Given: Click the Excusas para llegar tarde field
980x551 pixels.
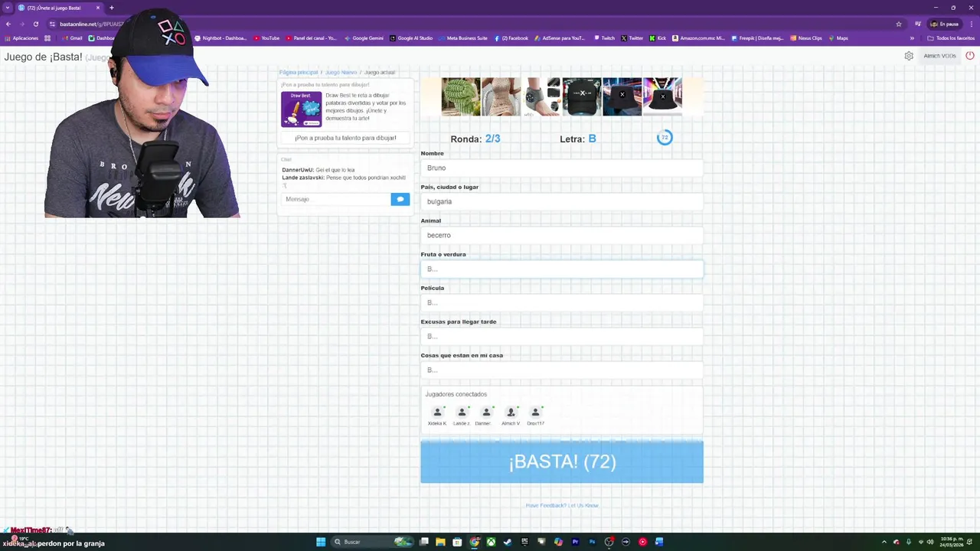Looking at the screenshot, I should 562,336.
